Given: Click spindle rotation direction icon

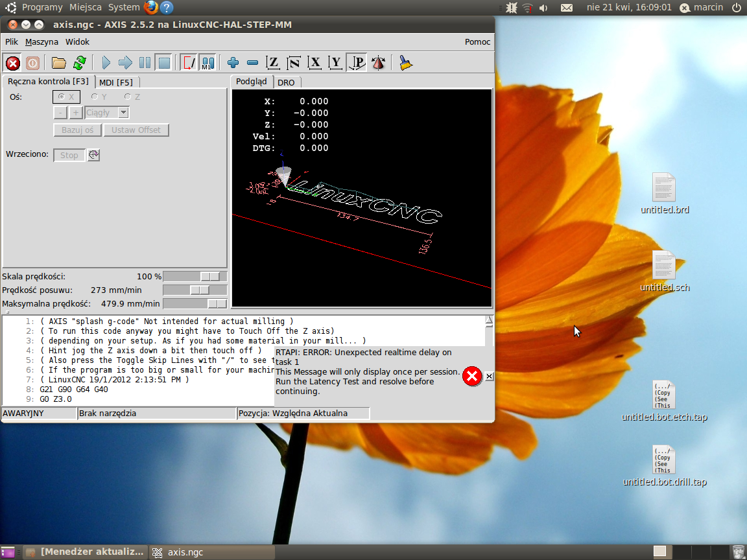Looking at the screenshot, I should click(x=94, y=155).
